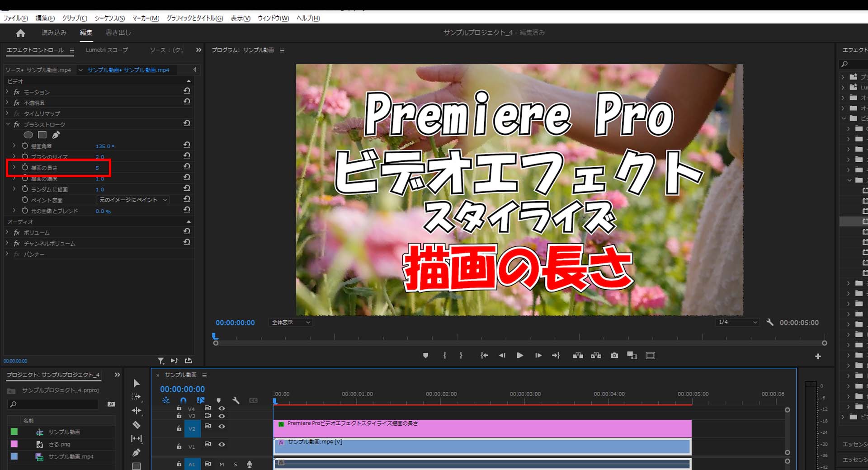Enable voice-over record on track A1

249,464
